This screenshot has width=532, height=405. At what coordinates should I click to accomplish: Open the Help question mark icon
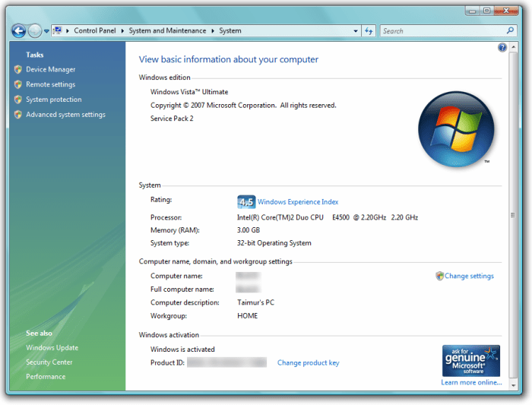click(502, 47)
